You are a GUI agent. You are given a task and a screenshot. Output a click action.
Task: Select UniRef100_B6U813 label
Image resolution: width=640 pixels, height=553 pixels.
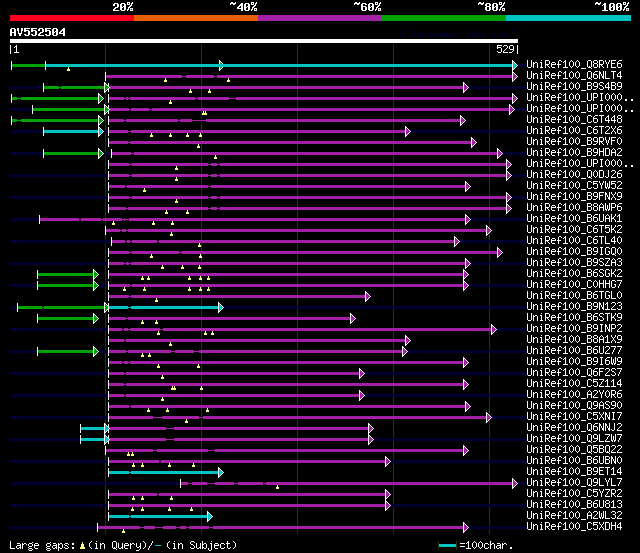point(574,505)
